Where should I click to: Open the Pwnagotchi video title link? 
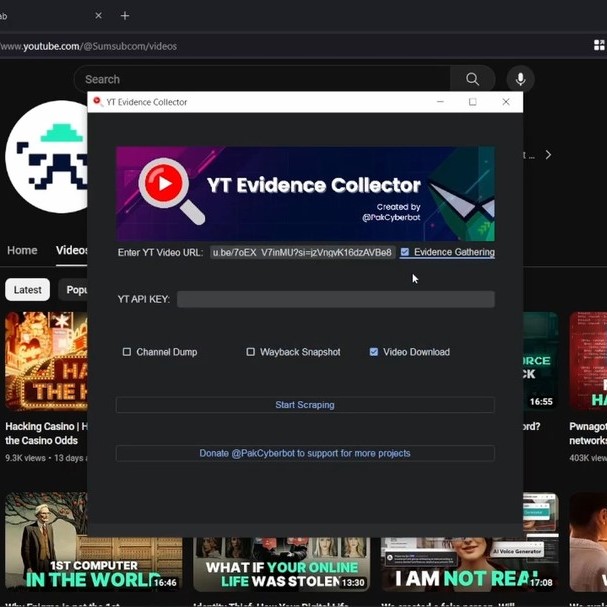[x=588, y=433]
